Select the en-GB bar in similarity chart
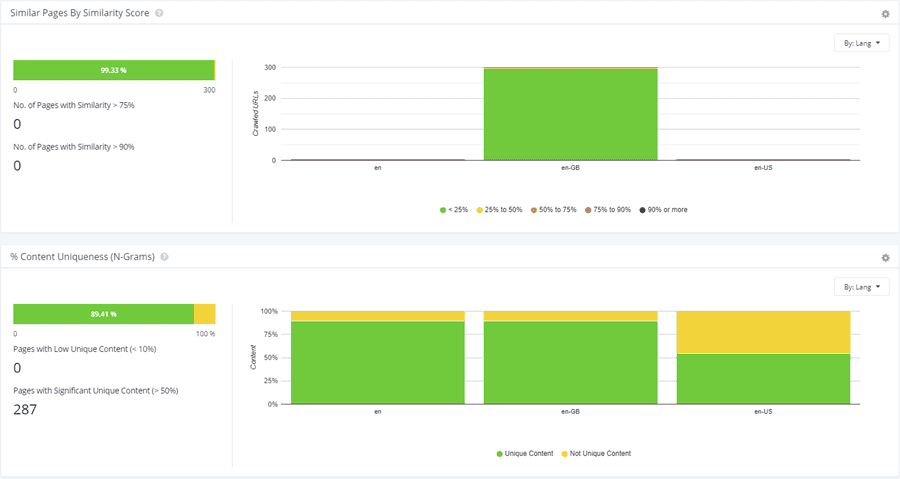The image size is (900, 479). click(x=571, y=114)
